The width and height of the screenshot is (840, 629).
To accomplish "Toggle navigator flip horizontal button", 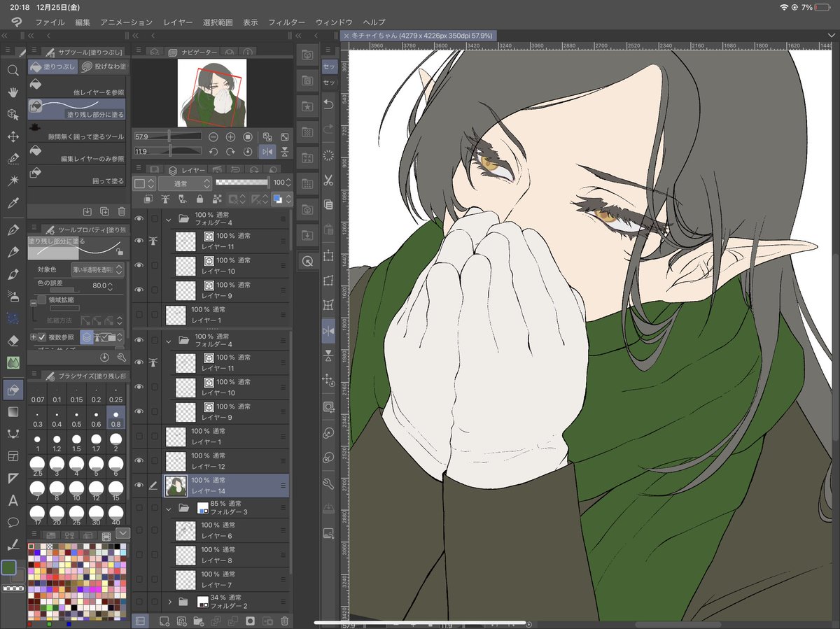I will point(267,151).
